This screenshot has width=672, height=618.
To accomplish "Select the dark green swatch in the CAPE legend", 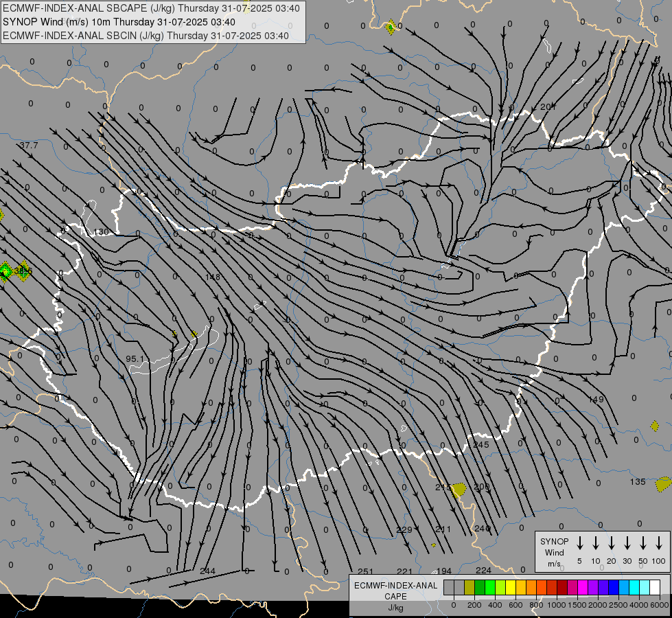I will click(480, 587).
